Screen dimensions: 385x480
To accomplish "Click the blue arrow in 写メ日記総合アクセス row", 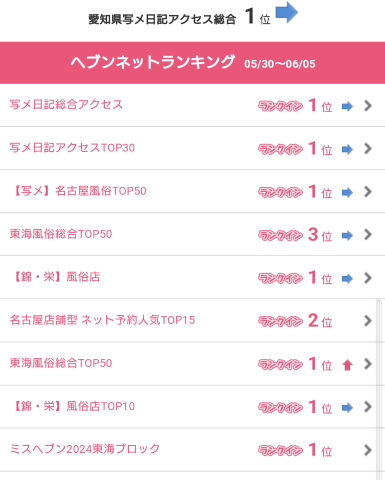I will (347, 107).
